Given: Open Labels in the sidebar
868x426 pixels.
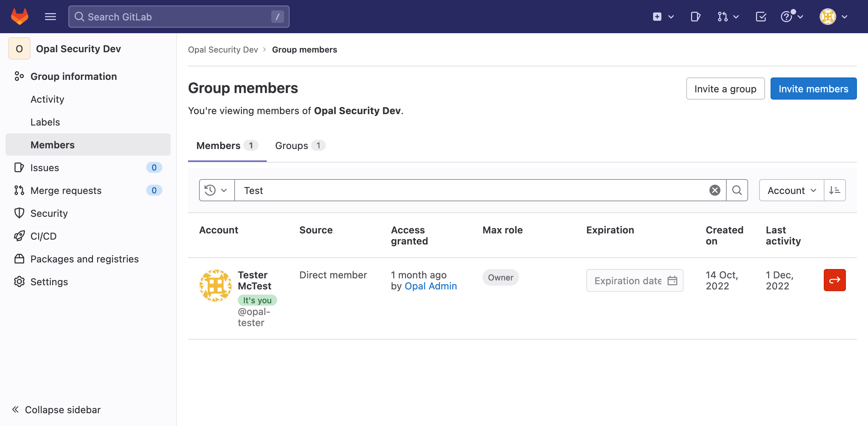Looking at the screenshot, I should (x=45, y=122).
